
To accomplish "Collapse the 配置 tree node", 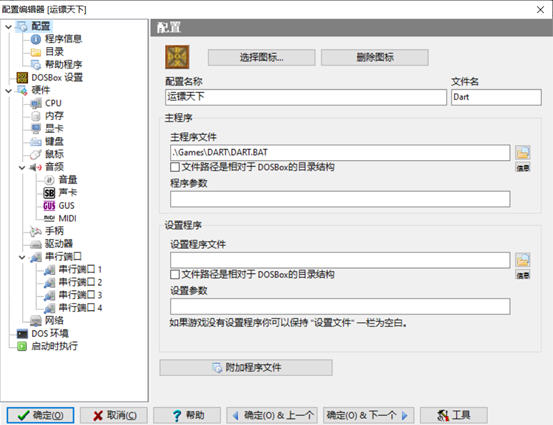I will pos(9,27).
